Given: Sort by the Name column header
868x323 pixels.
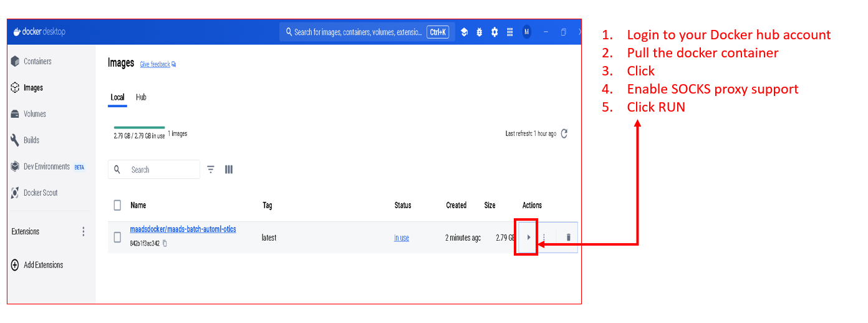Looking at the screenshot, I should 138,205.
